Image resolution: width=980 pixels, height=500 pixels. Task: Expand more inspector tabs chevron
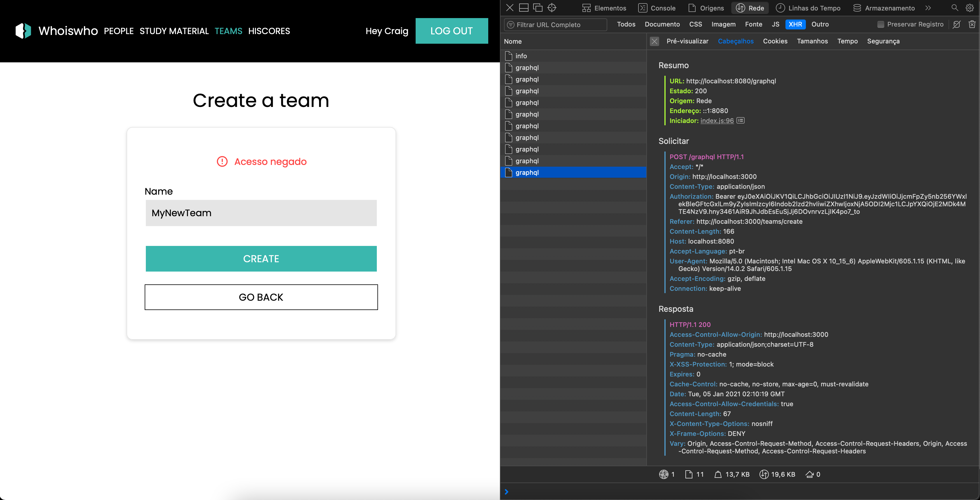(x=928, y=8)
